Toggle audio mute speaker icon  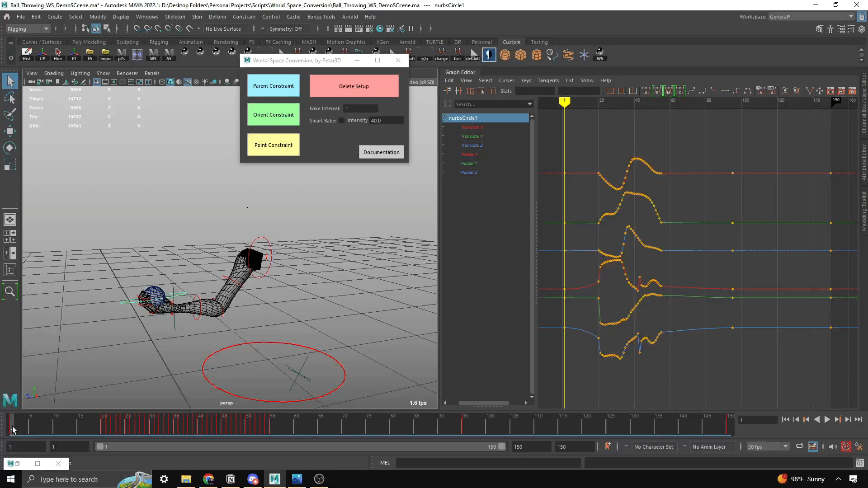[833, 447]
